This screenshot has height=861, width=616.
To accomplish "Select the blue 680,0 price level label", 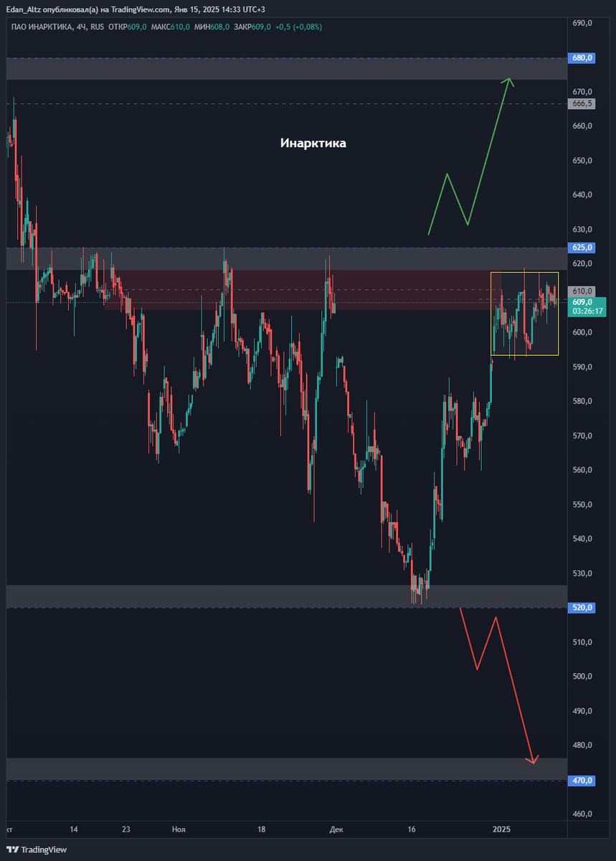I will pyautogui.click(x=582, y=57).
